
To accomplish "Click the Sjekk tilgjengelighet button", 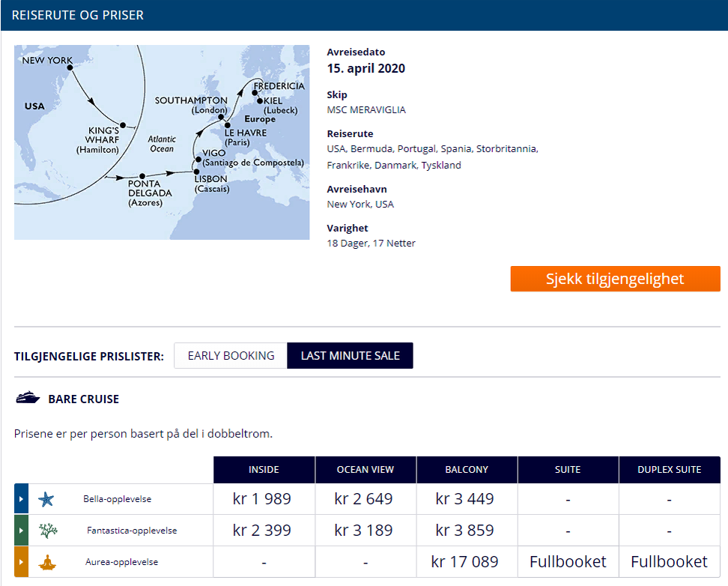I will pyautogui.click(x=615, y=279).
